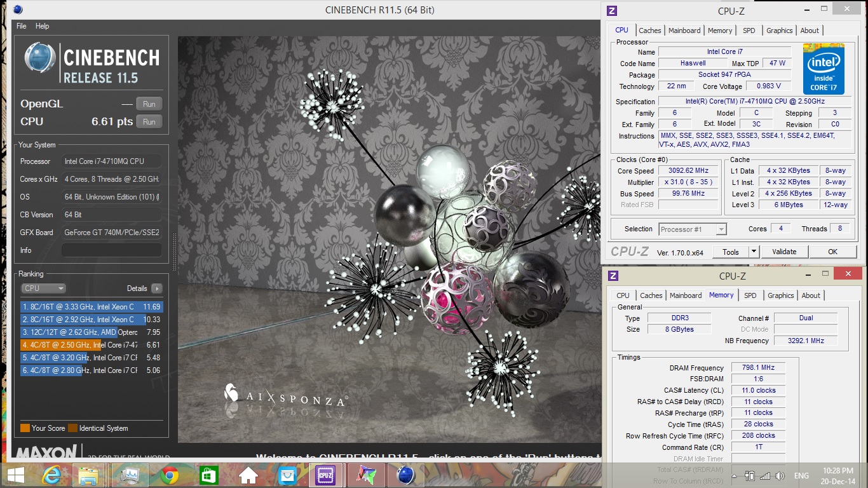Open the File menu in Cinebench

point(21,26)
